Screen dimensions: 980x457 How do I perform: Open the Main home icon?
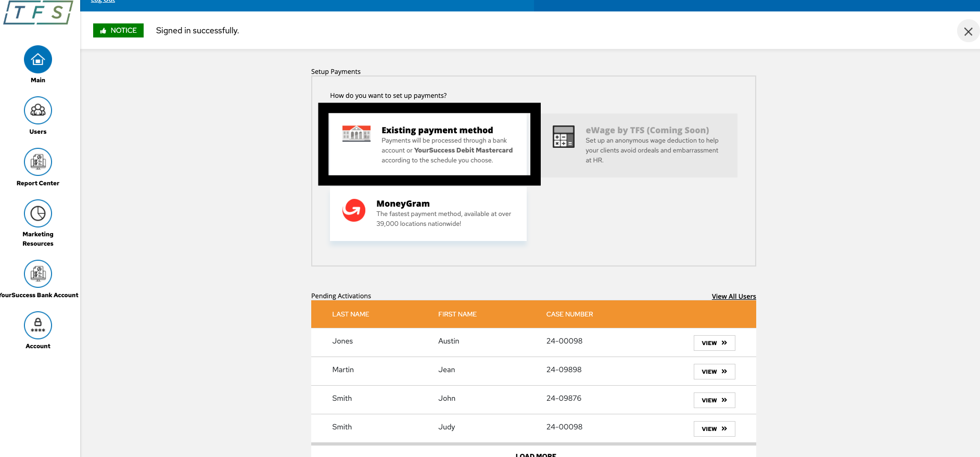38,60
